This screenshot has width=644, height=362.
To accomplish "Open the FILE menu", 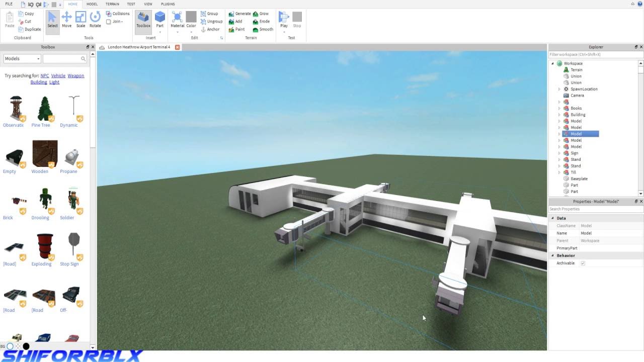I will [x=9, y=4].
